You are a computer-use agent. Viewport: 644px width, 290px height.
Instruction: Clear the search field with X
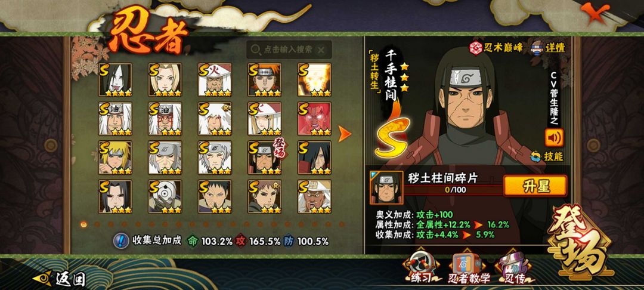pyautogui.click(x=321, y=50)
